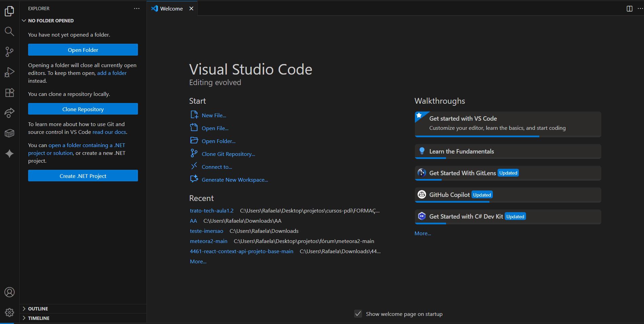Open Run and Debug view icon
This screenshot has height=324, width=644.
(x=9, y=72)
